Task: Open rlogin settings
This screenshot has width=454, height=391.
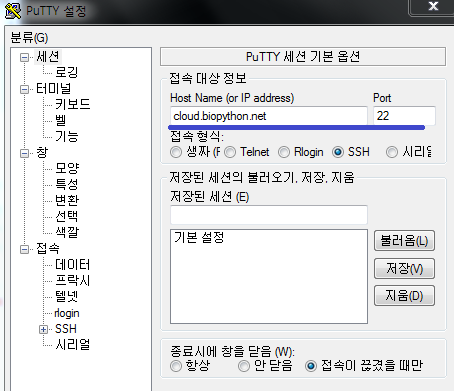Action: [67, 313]
